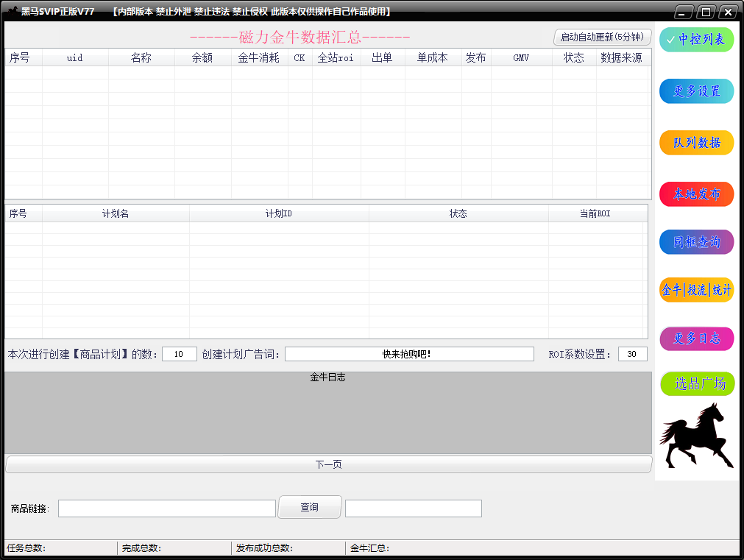
Task: Click the 商品计划 count field showing 10
Action: pos(178,354)
